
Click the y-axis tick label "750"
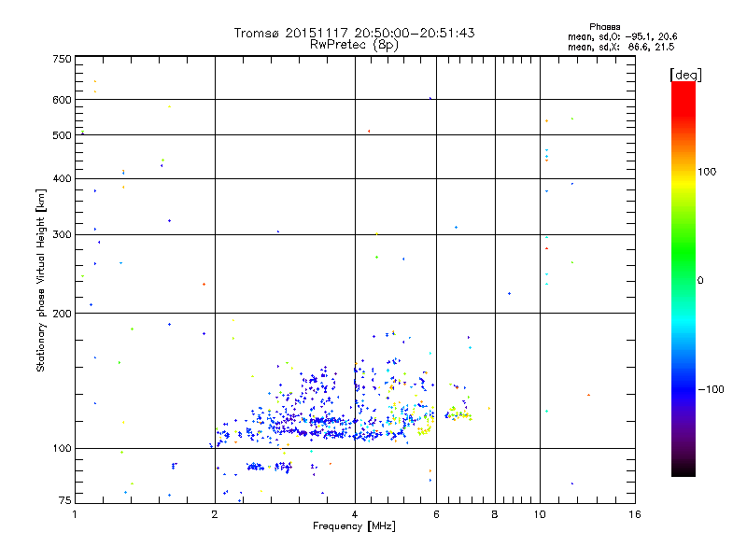(62, 59)
